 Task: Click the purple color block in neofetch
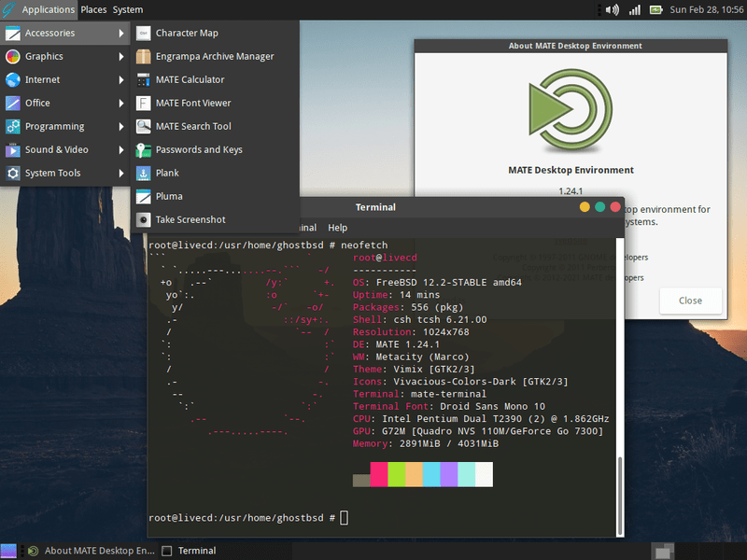pos(449,474)
